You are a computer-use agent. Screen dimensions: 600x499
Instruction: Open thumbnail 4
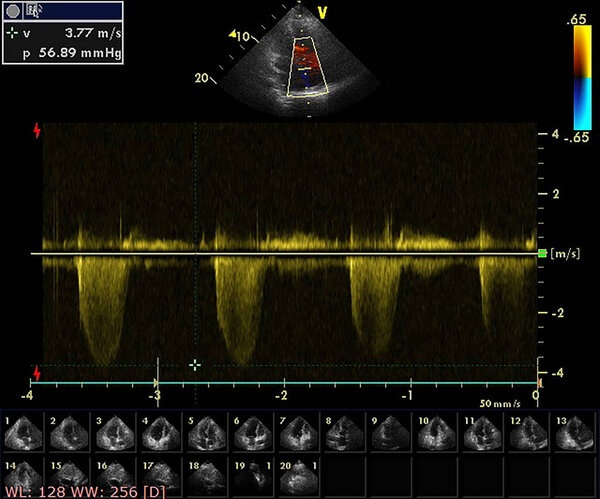click(x=161, y=432)
